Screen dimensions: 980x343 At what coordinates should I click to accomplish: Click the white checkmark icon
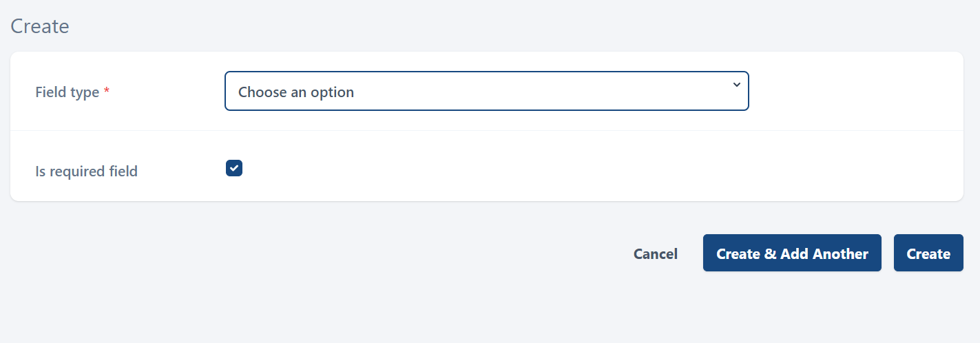234,168
